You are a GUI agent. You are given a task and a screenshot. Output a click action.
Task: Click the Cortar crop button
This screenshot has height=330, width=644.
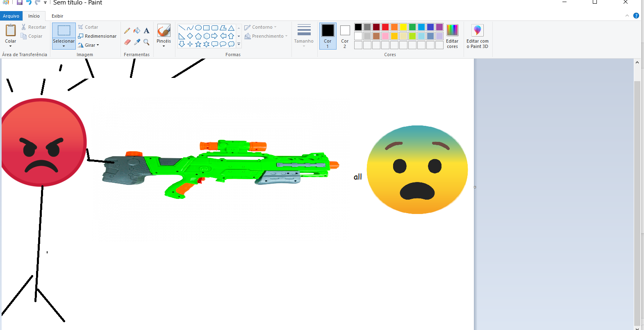[88, 27]
